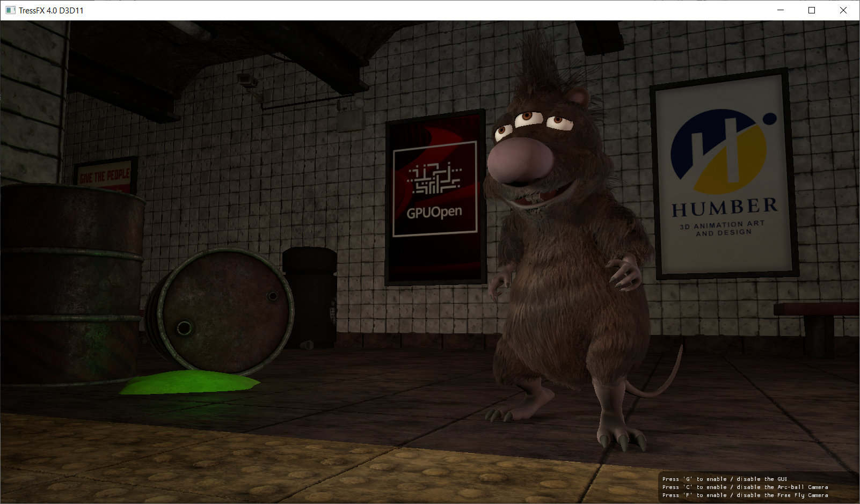Click the help line about the Arc-ball Camera

[x=745, y=487]
